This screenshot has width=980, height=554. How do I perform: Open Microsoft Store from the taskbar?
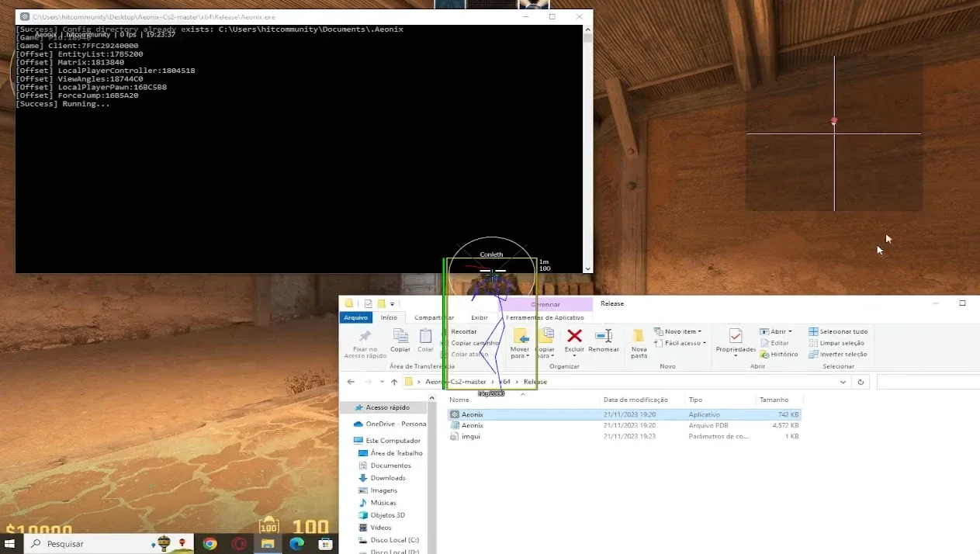click(326, 544)
